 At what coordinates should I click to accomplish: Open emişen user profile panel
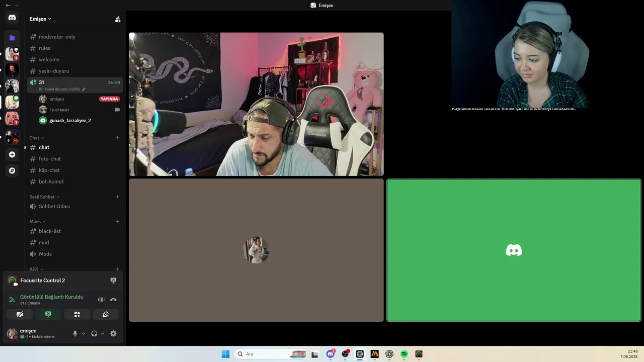pos(37,333)
